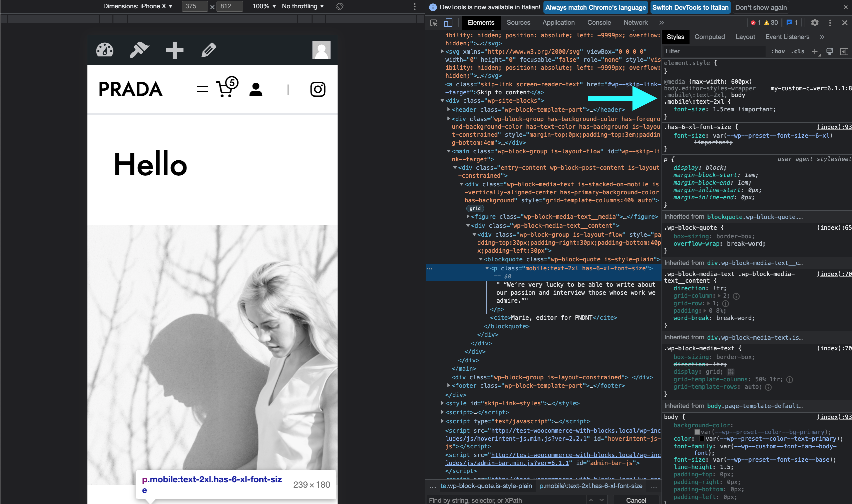Click the account person icon in header

click(256, 89)
